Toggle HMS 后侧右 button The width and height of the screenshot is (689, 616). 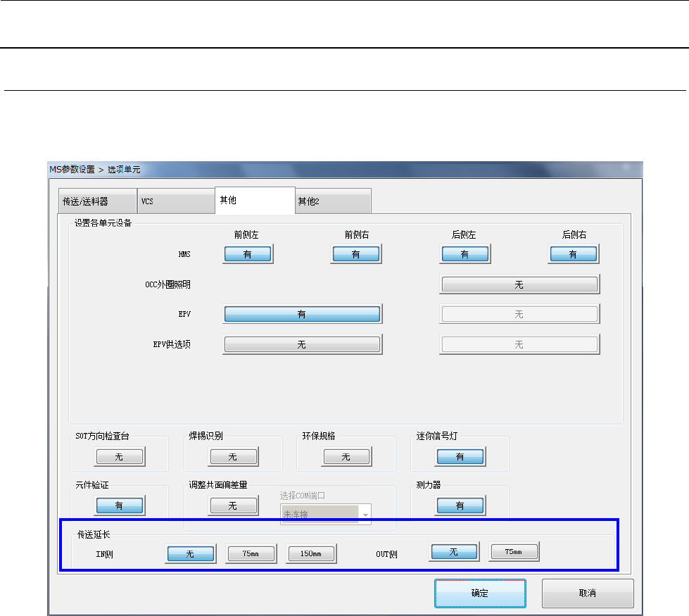tap(574, 254)
